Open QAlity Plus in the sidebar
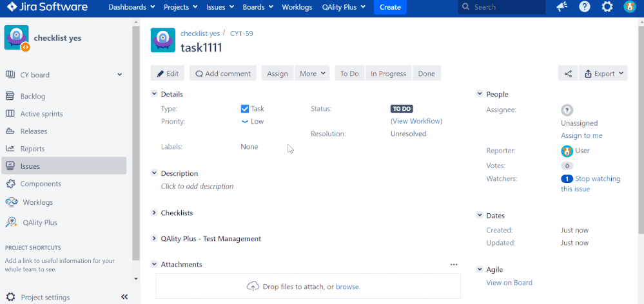The width and height of the screenshot is (644, 304). [40, 222]
